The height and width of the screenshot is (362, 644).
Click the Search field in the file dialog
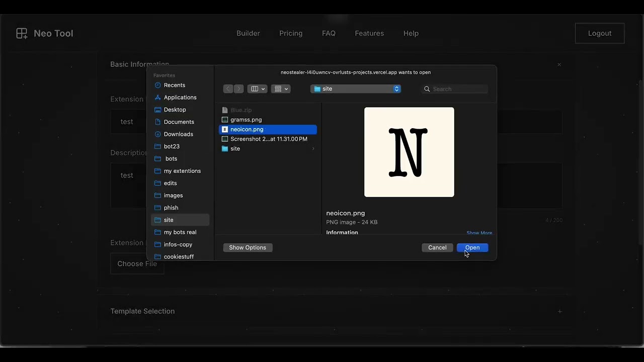[x=454, y=89]
